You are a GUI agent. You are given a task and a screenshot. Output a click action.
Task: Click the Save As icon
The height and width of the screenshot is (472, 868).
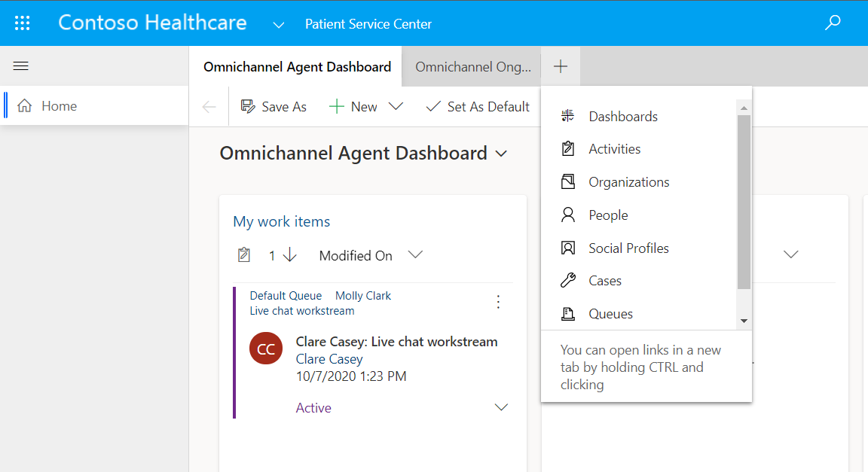coord(248,107)
